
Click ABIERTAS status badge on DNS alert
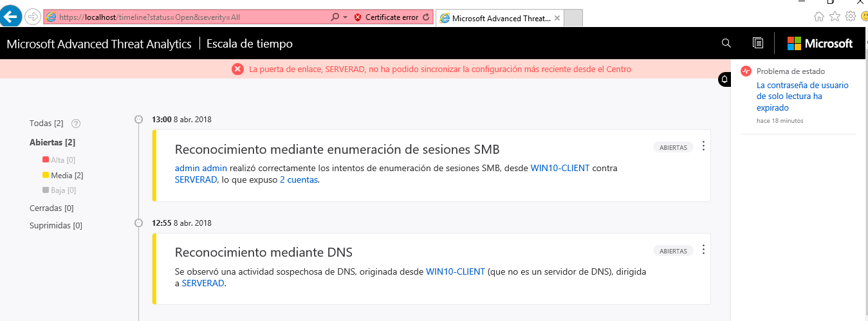pos(673,251)
